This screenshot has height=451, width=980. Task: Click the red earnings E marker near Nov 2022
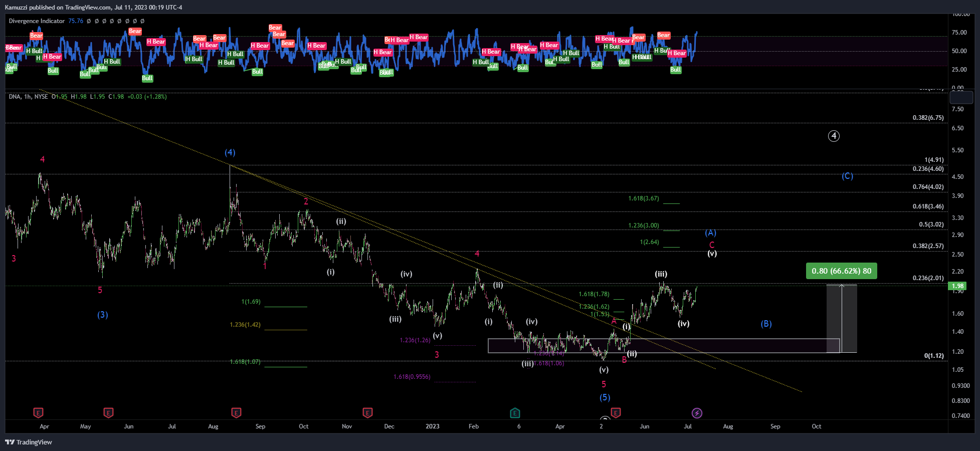click(x=367, y=413)
